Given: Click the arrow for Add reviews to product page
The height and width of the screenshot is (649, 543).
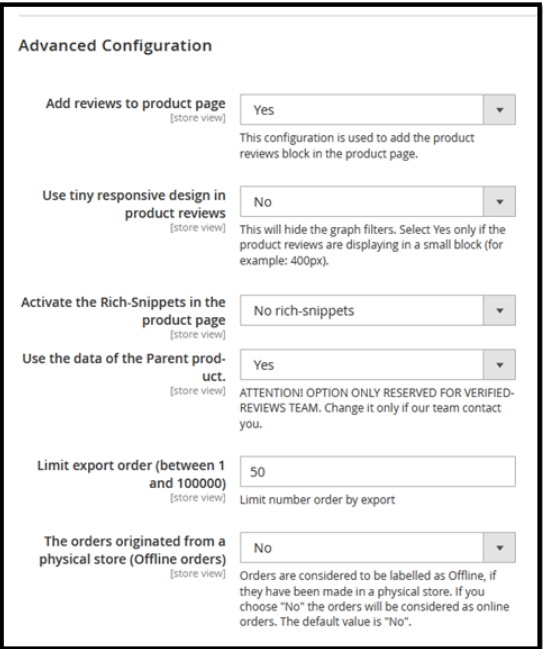Looking at the screenshot, I should 500,110.
